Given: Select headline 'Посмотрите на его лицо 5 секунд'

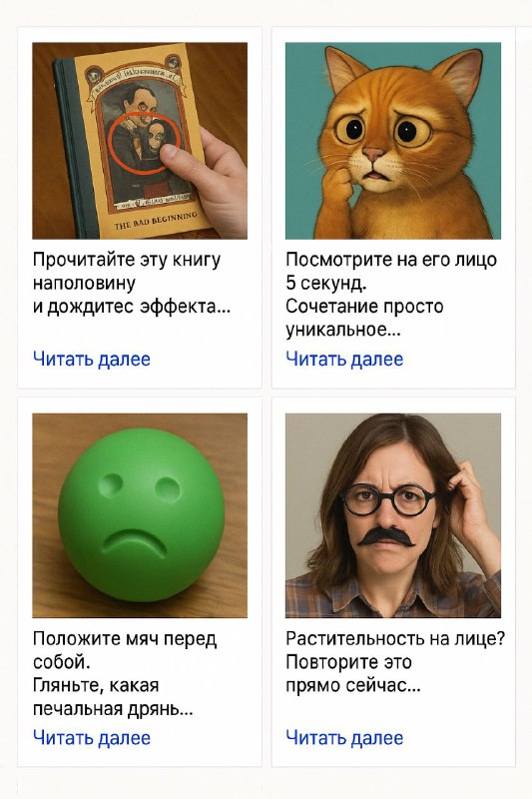Looking at the screenshot, I should click(x=391, y=271).
